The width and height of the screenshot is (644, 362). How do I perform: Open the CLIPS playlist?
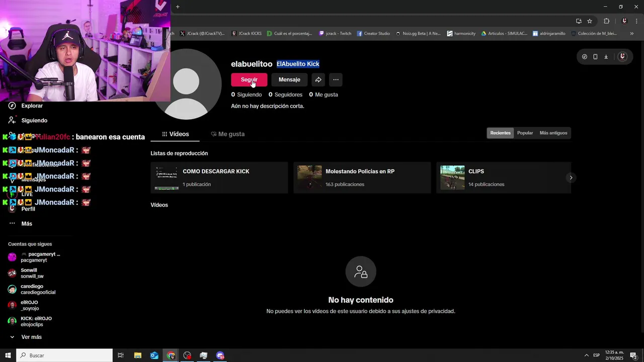pyautogui.click(x=504, y=177)
